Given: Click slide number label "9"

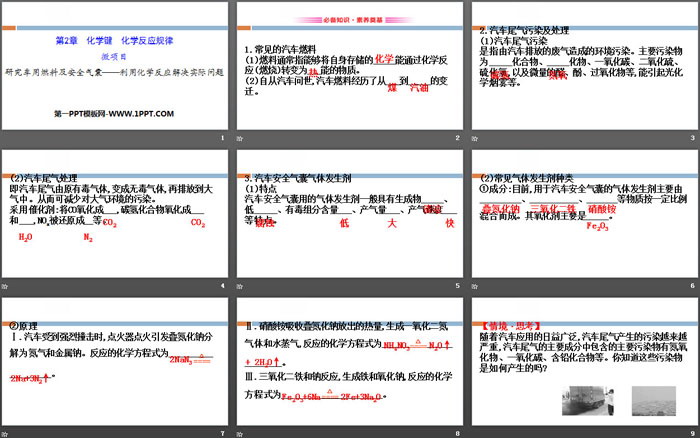Looking at the screenshot, I should [x=692, y=434].
